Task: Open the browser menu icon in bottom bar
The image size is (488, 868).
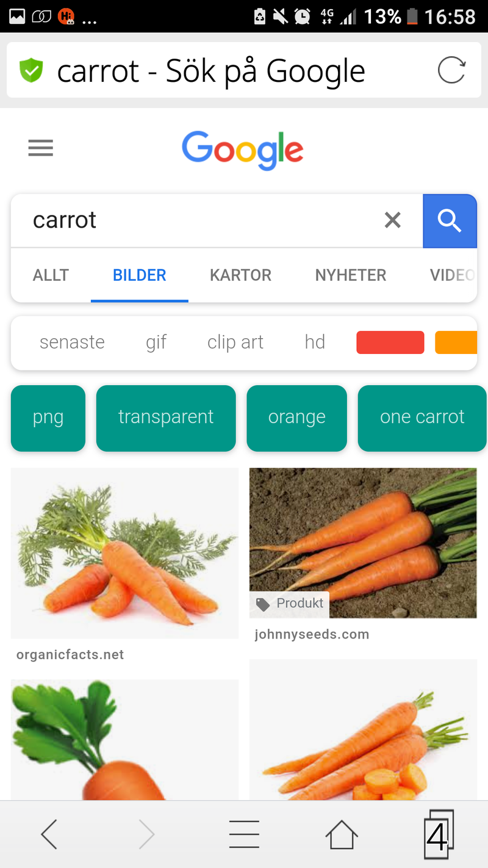Action: (244, 834)
